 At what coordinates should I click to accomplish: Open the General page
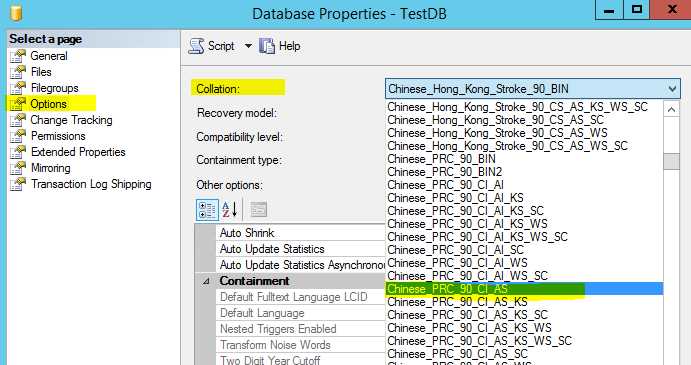point(49,56)
